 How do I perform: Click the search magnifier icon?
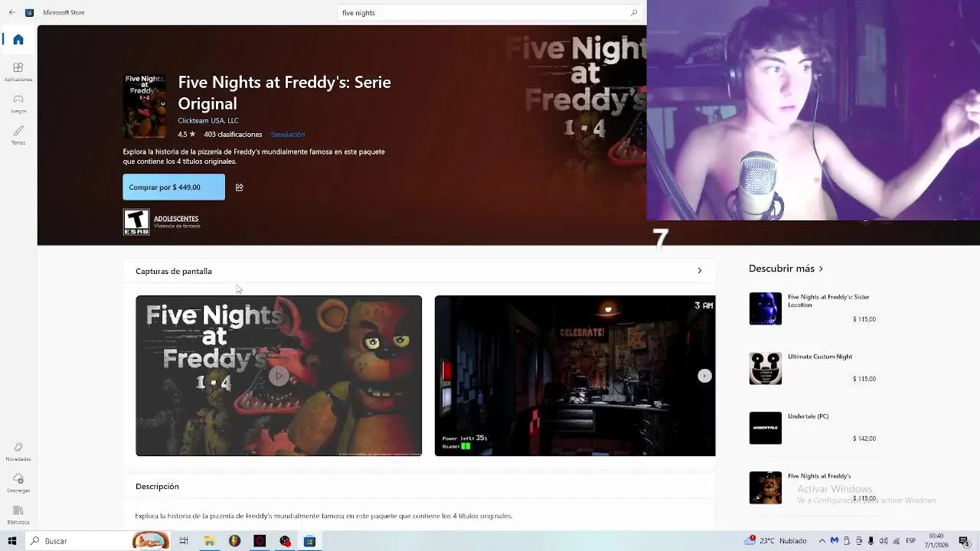tap(634, 12)
